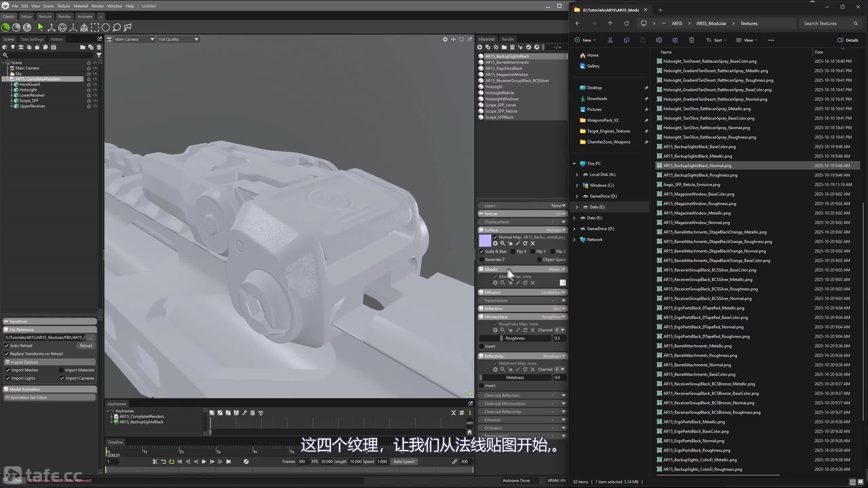The image size is (868, 488).
Task: Click the albedo white color swatch
Action: point(563,283)
